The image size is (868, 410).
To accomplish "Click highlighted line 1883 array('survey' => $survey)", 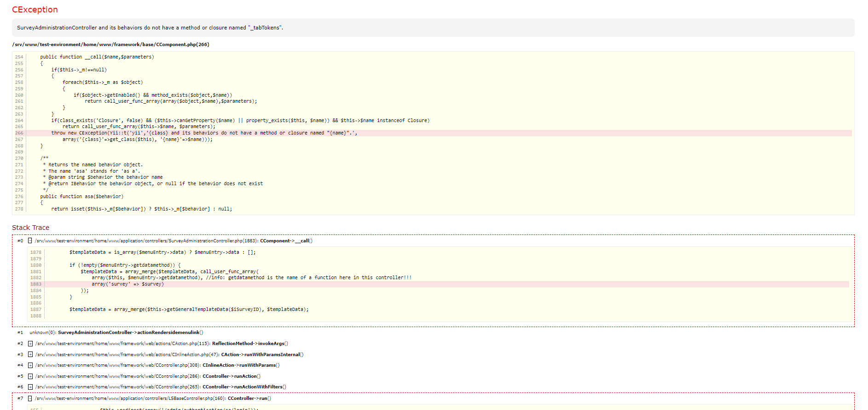I will (127, 284).
